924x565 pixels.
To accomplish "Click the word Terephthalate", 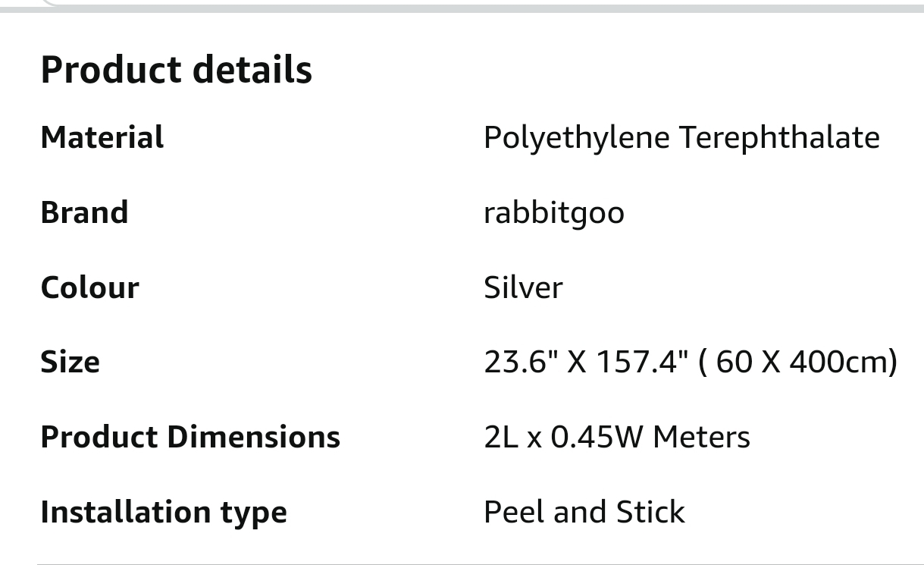I will pyautogui.click(x=778, y=138).
